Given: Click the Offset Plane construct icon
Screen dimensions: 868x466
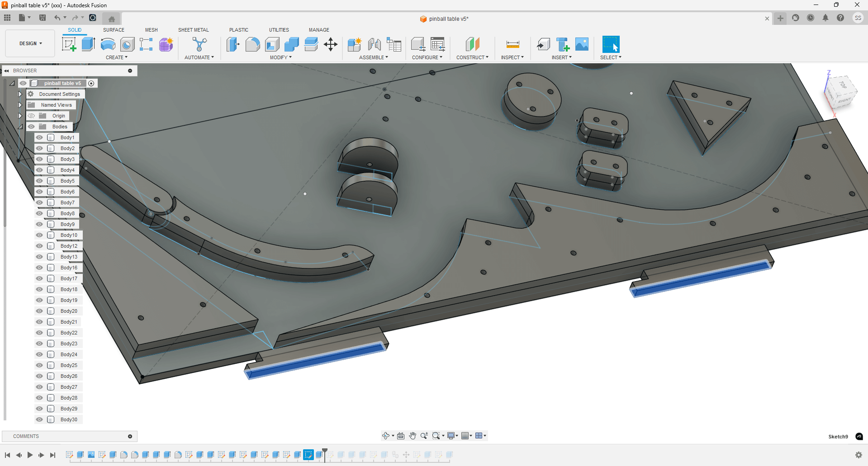Looking at the screenshot, I should click(x=472, y=44).
